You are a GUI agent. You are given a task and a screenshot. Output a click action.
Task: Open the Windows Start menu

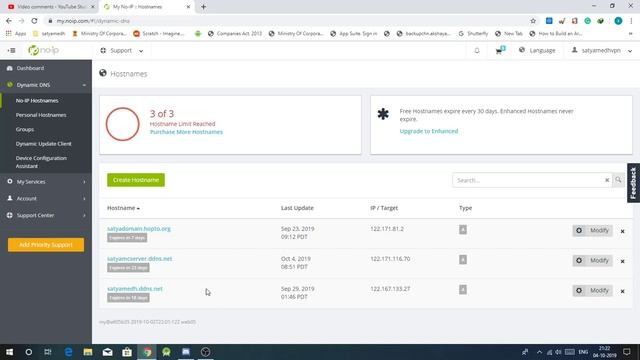[x=9, y=352]
